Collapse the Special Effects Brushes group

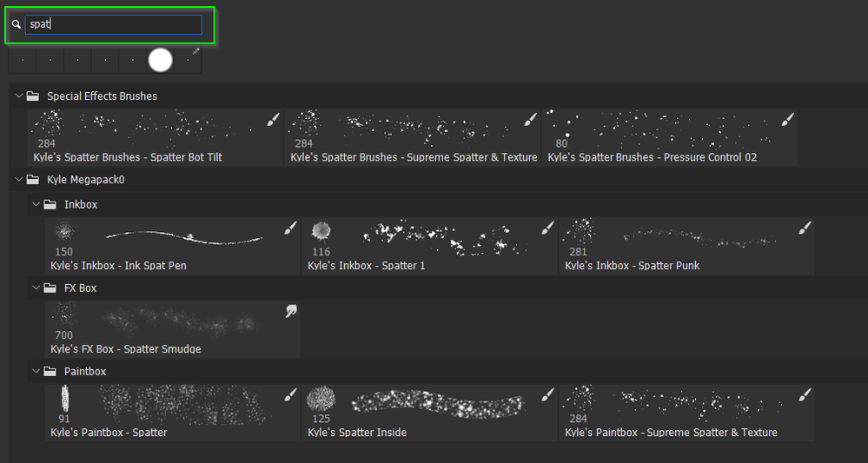(19, 96)
